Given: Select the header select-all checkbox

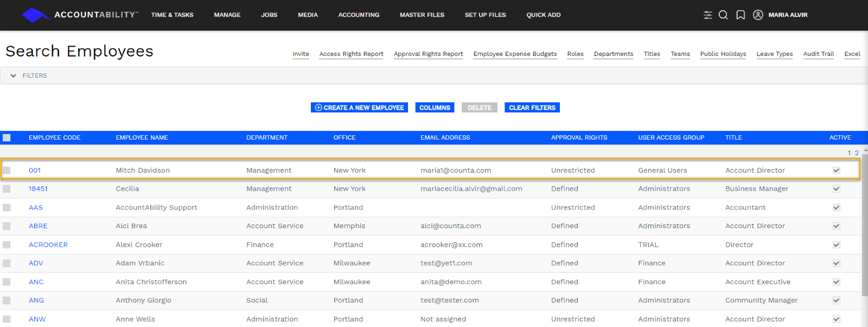Looking at the screenshot, I should click(7, 138).
